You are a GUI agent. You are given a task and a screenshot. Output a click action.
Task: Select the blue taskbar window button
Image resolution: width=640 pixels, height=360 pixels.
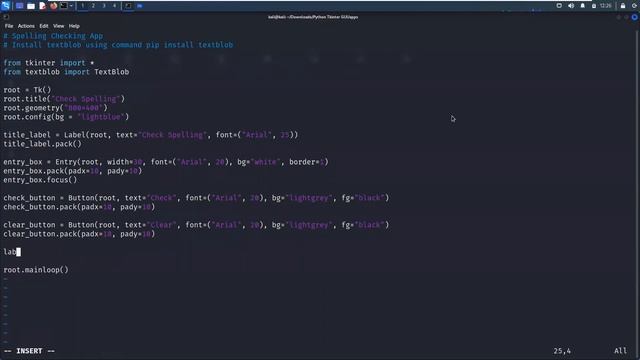coord(140,6)
